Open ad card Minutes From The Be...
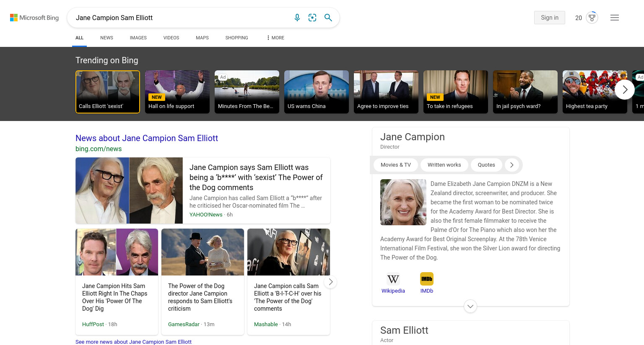Image resolution: width=644 pixels, height=345 pixels. click(x=247, y=92)
